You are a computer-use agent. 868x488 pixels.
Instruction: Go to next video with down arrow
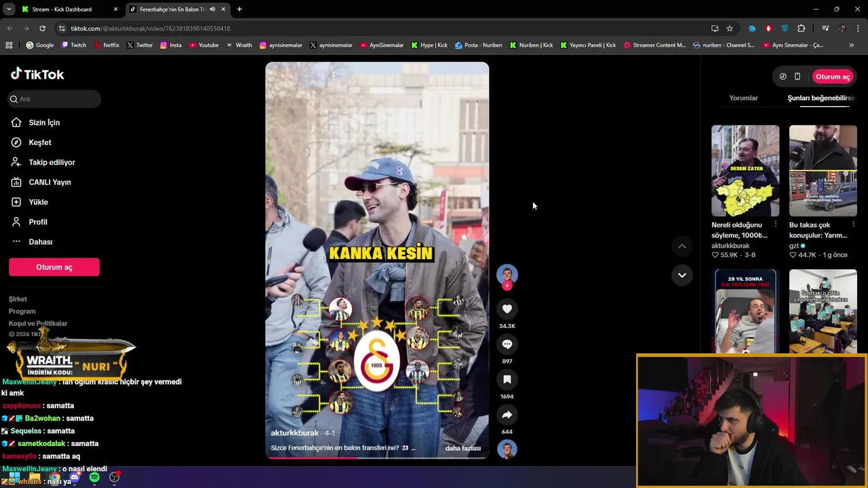[682, 275]
